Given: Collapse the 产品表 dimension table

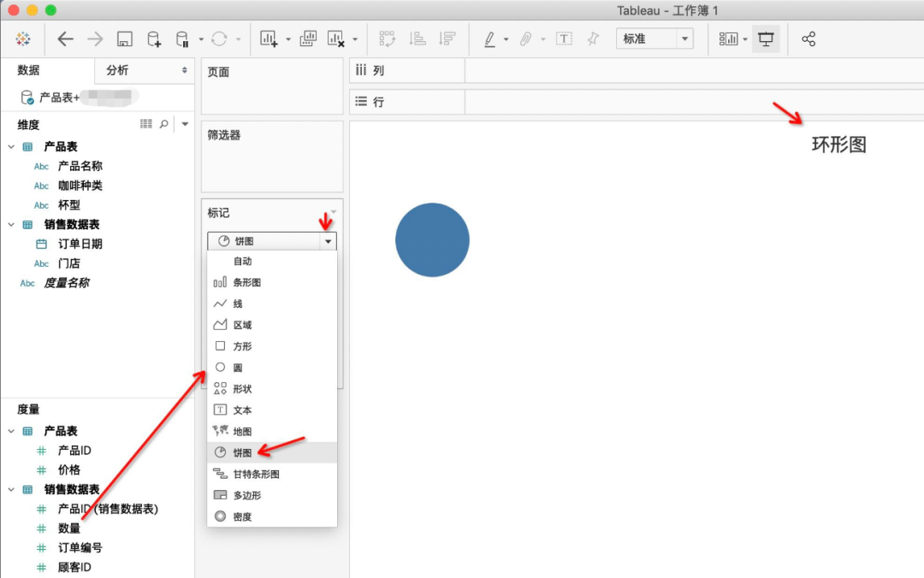Looking at the screenshot, I should pos(12,147).
